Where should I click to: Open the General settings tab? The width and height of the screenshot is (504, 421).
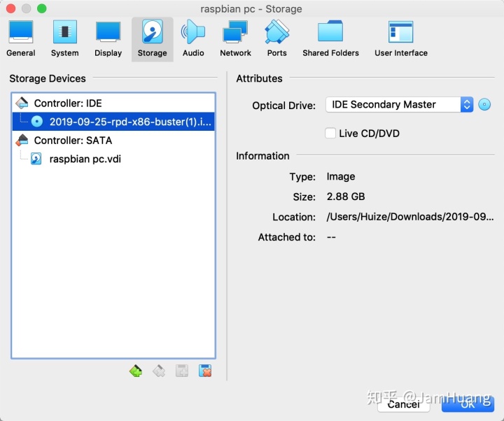(21, 39)
